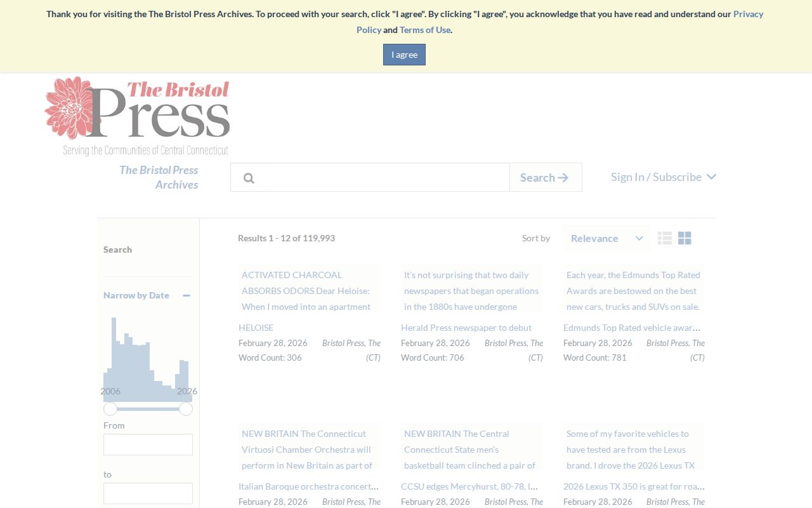Screen dimensions: 812x508
Task: Focus the archive search input field
Action: 370,177
